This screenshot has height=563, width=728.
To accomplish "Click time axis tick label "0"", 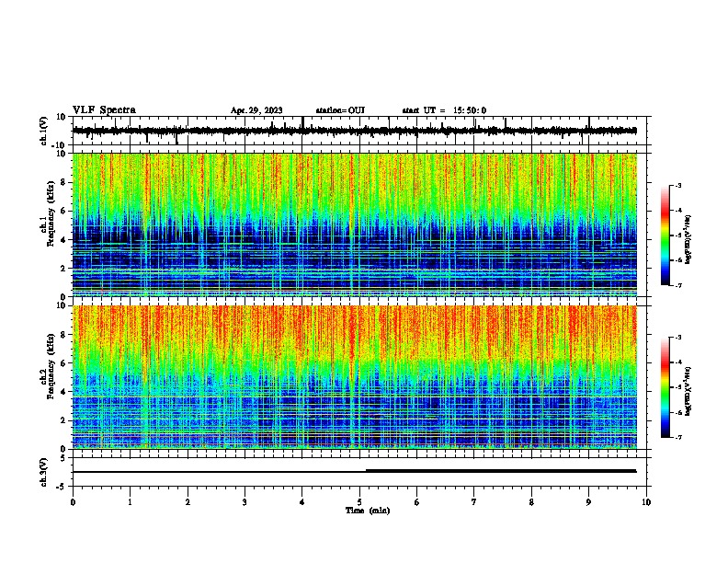I will [x=73, y=502].
